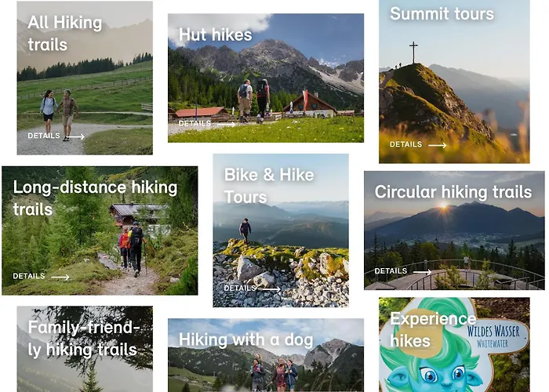
Task: Select the Summit tours title
Action: pos(442,14)
